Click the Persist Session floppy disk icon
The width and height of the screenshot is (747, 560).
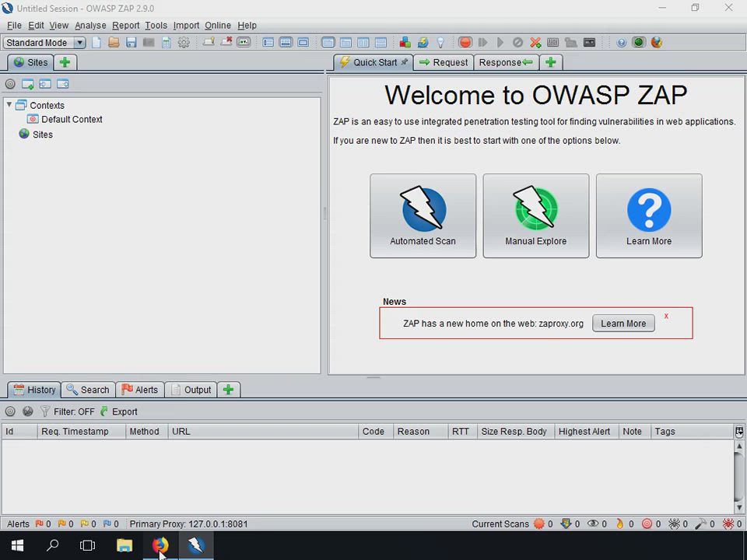pyautogui.click(x=131, y=42)
